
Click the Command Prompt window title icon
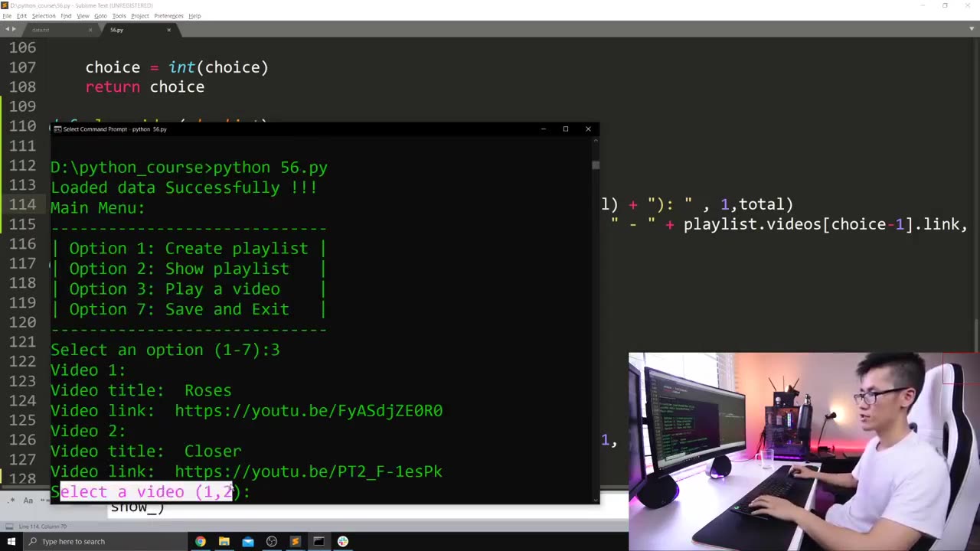tap(57, 129)
